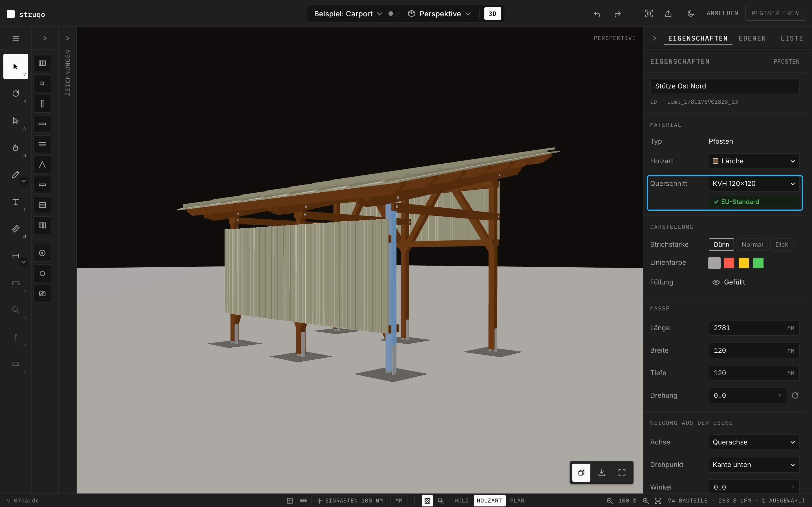Choose the red Linienfarbe swatch
Screen dimensions: 812x507
729,263
